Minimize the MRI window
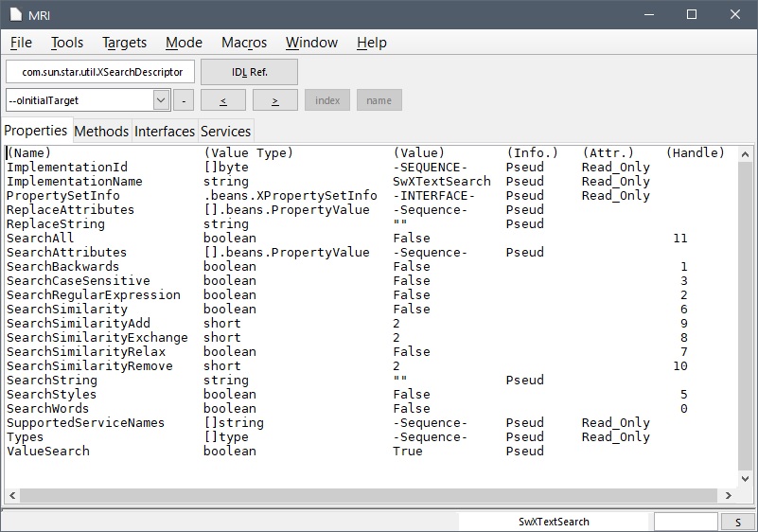The width and height of the screenshot is (758, 532). 649,14
